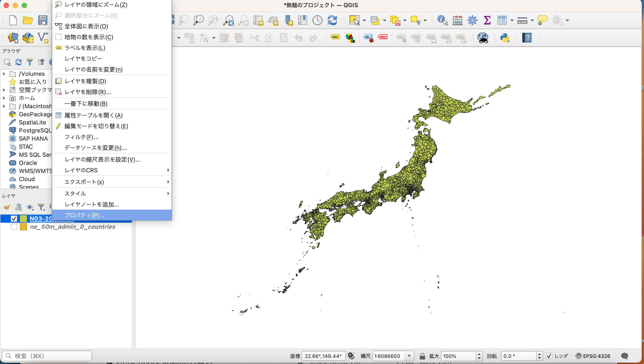
Task: Click the Refresh map canvas icon
Action: click(x=332, y=20)
